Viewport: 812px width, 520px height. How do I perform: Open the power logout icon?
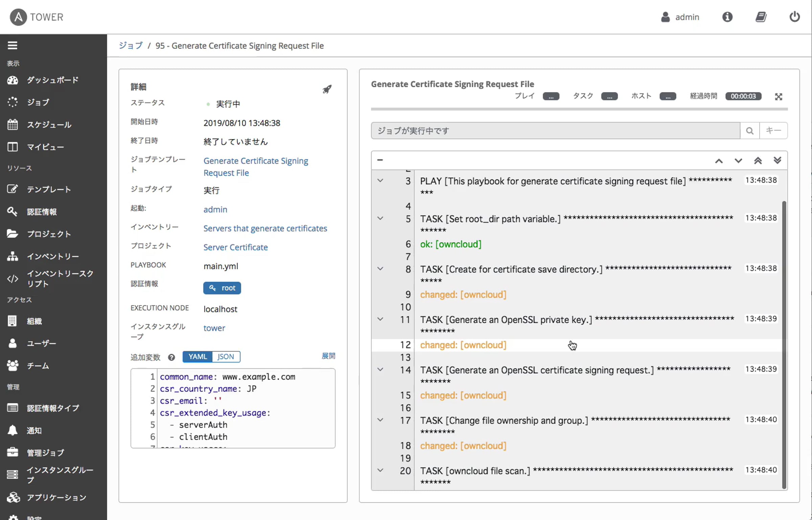point(794,17)
